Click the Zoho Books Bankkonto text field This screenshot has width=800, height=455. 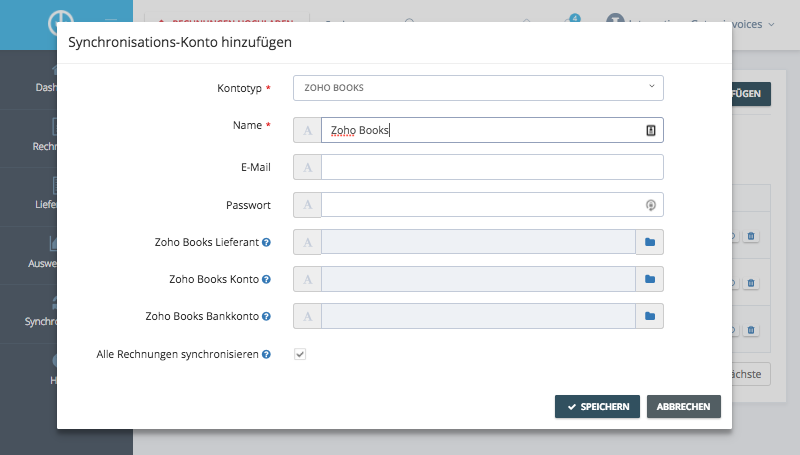click(x=478, y=316)
